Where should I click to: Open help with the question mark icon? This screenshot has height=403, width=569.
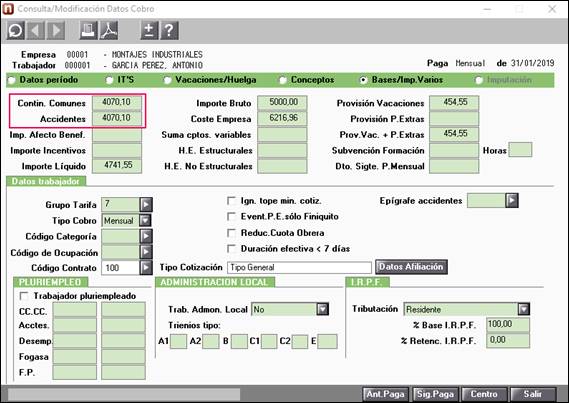pyautogui.click(x=169, y=30)
